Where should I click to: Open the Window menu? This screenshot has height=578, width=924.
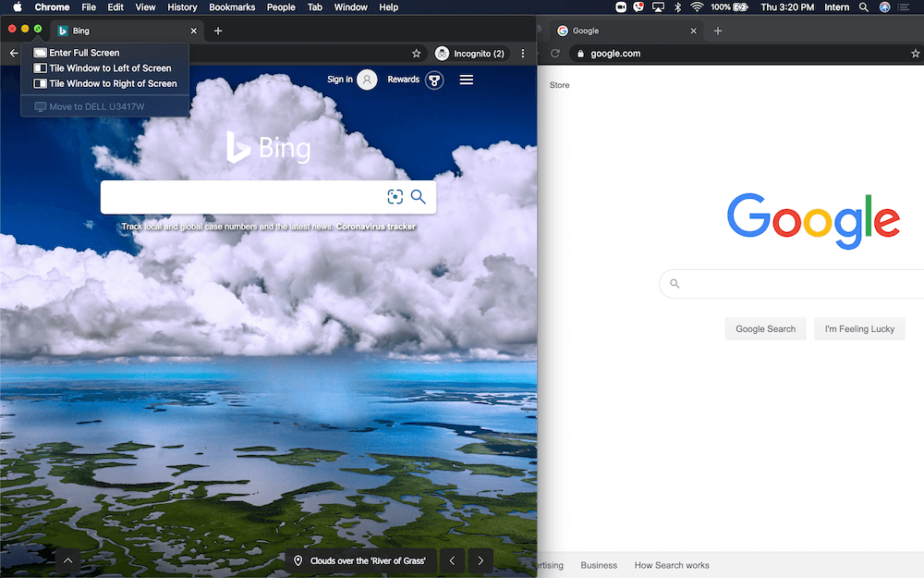pyautogui.click(x=350, y=7)
